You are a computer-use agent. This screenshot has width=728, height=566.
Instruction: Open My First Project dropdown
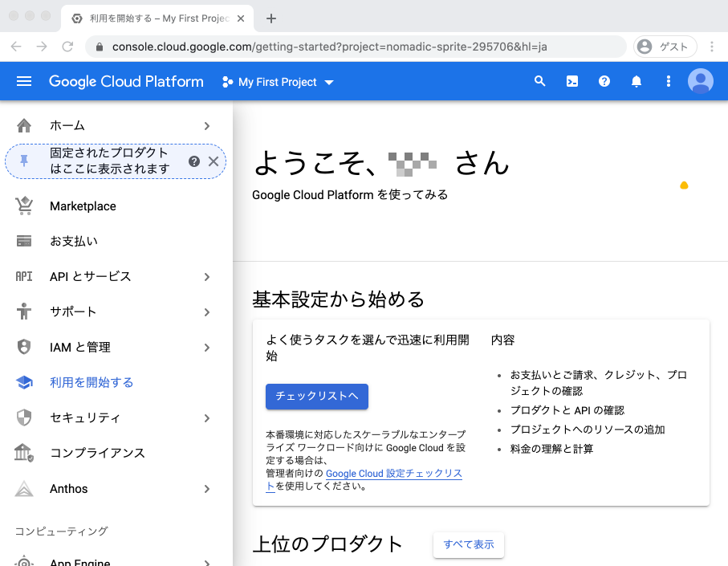pyautogui.click(x=278, y=82)
